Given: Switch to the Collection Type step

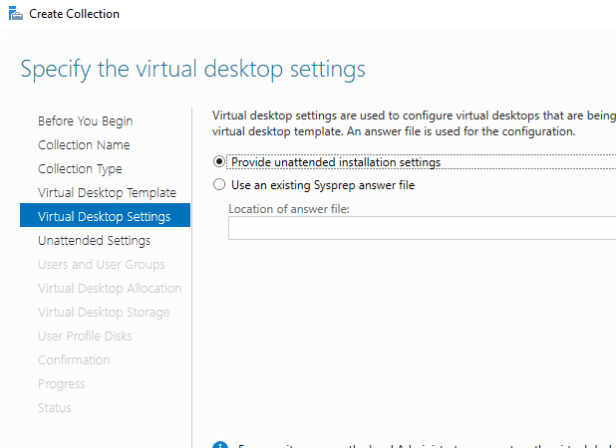Looking at the screenshot, I should pos(80,169).
